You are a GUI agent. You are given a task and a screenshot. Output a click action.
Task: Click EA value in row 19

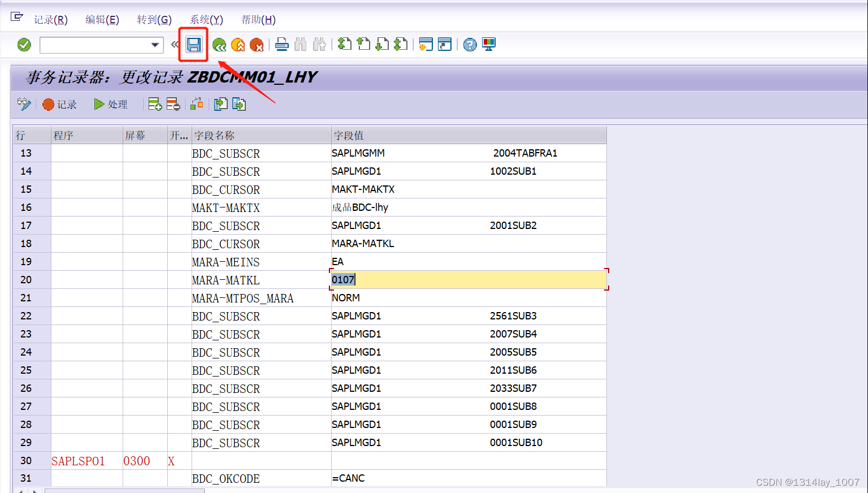(337, 262)
